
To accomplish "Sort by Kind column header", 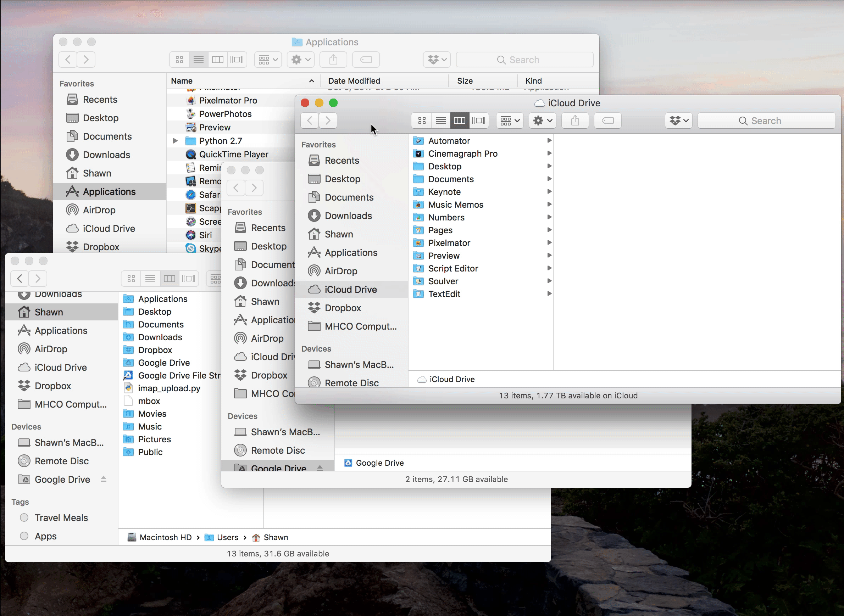I will point(558,81).
